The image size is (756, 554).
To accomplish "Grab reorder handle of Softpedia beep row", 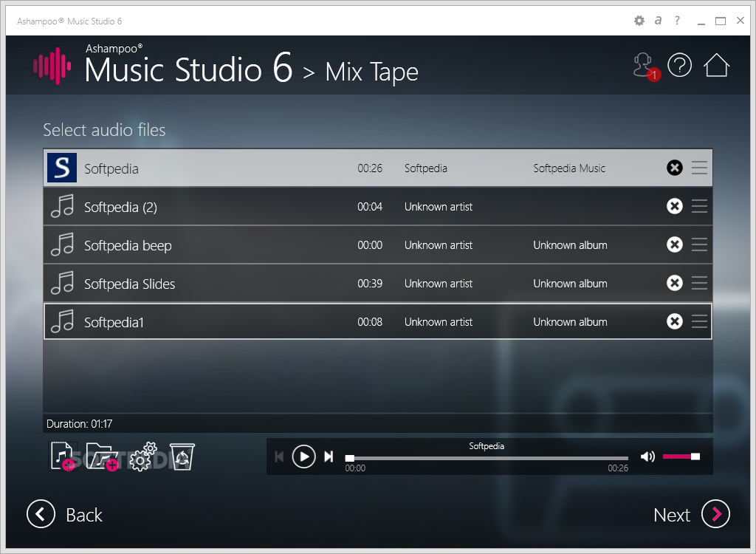I will (x=699, y=244).
